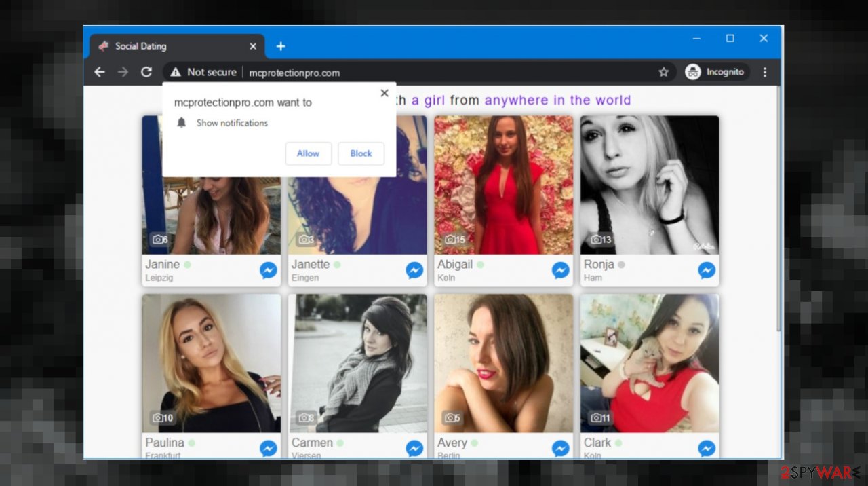The image size is (868, 486).
Task: Message Ronja via messenger icon
Action: pos(707,270)
